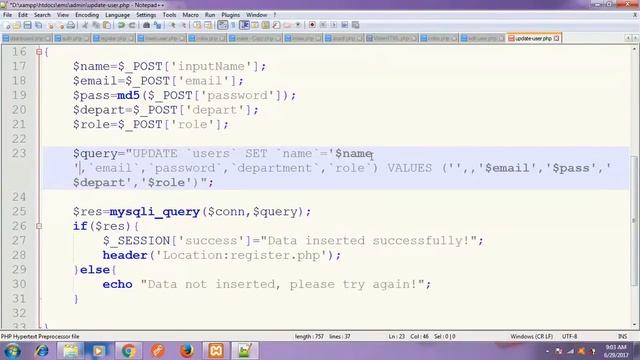This screenshot has height=360, width=640.
Task: Open the Macro menu
Action: click(190, 15)
